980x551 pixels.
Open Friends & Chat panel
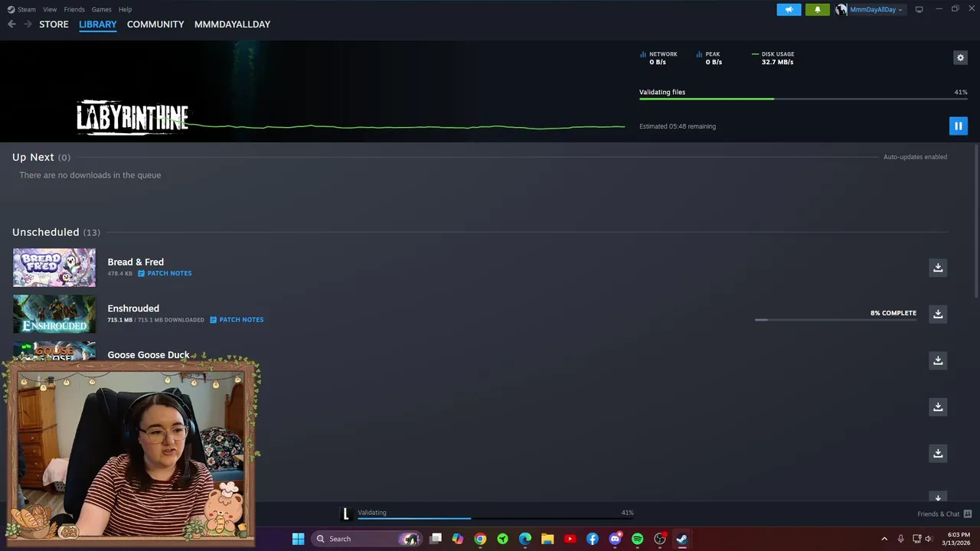pos(944,514)
